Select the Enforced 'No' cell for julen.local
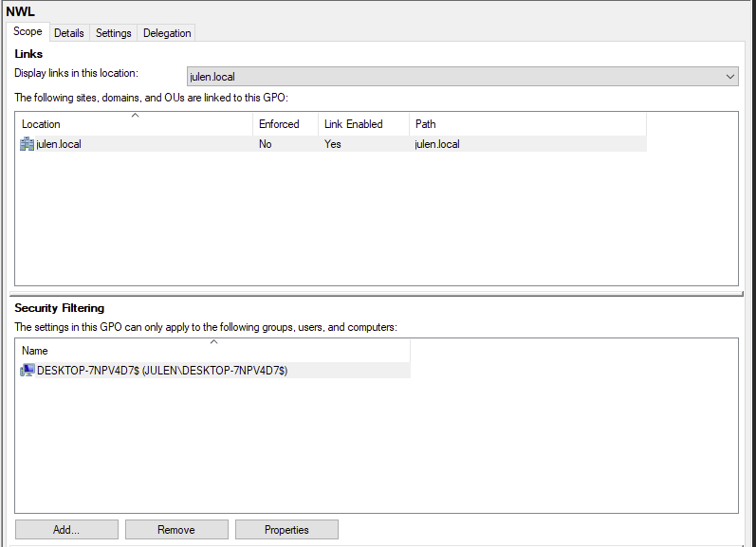This screenshot has height=547, width=756. pos(267,144)
